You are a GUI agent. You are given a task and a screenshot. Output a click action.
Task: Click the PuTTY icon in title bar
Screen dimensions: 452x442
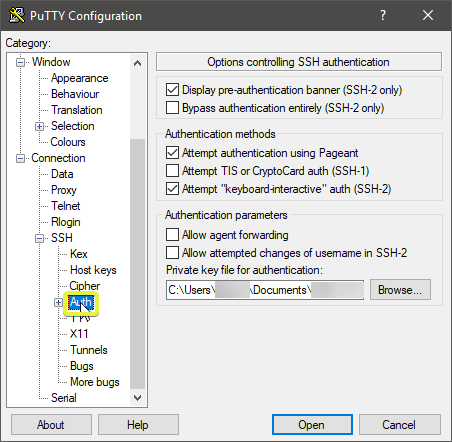(x=17, y=15)
